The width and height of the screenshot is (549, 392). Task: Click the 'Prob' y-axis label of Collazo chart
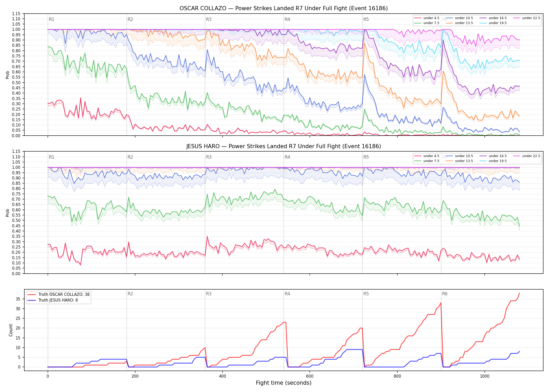pyautogui.click(x=8, y=75)
